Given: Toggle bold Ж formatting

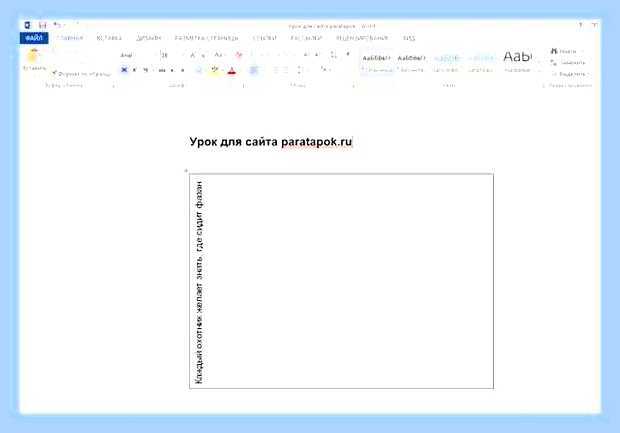Looking at the screenshot, I should click(124, 70).
